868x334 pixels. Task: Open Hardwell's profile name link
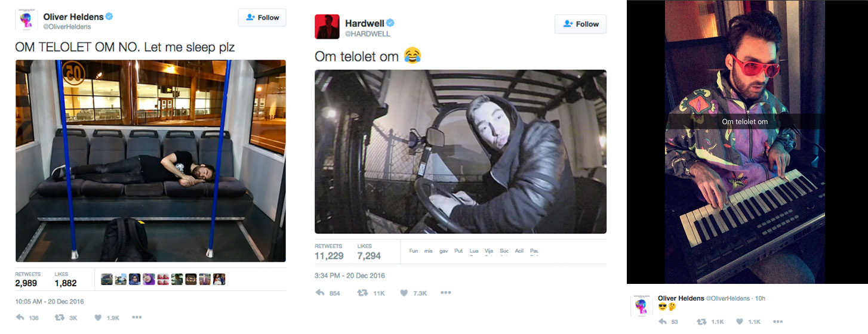(365, 23)
